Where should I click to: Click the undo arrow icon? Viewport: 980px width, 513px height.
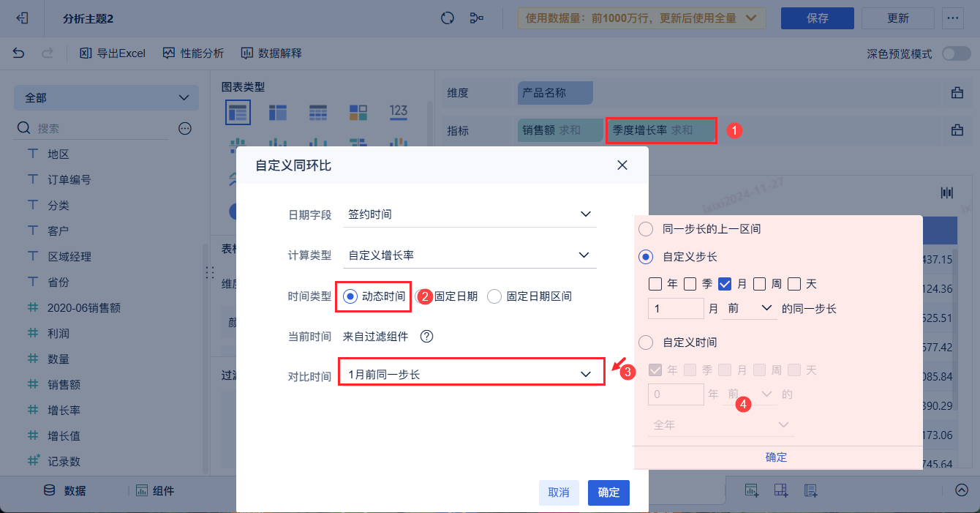pos(19,53)
